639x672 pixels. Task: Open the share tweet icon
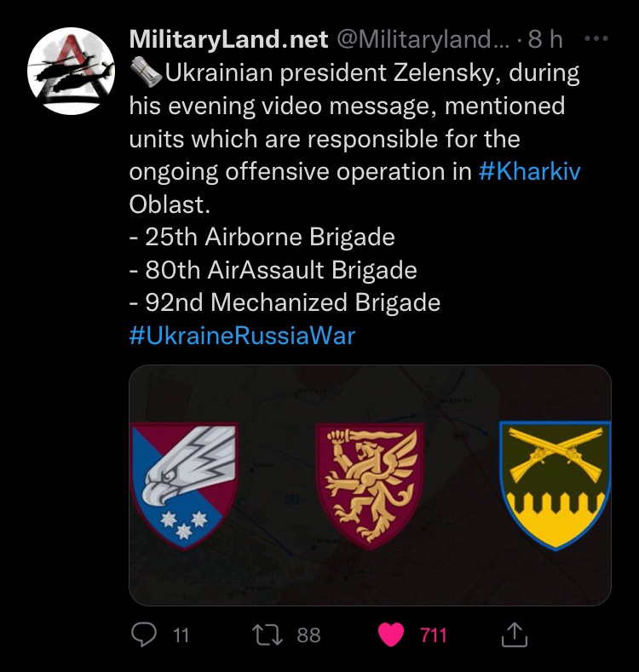click(x=515, y=634)
